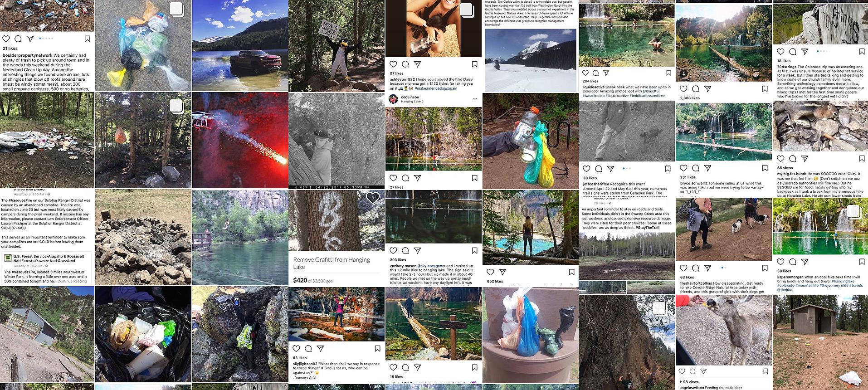Open the tagged people icon on the 2,883 likes photo
The width and height of the screenshot is (868, 390).
pyautogui.click(x=684, y=73)
